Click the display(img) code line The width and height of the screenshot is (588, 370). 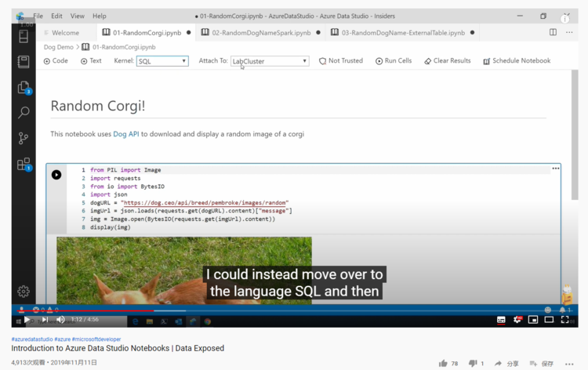pyautogui.click(x=111, y=227)
